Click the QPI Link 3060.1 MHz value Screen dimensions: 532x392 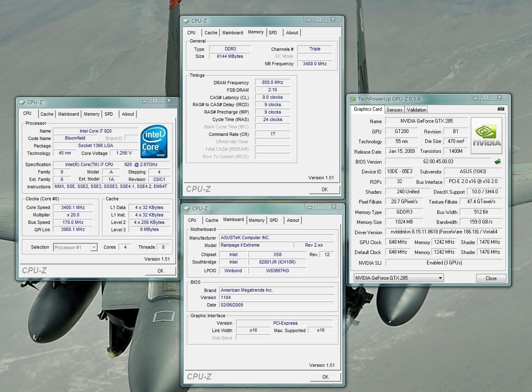tap(74, 230)
